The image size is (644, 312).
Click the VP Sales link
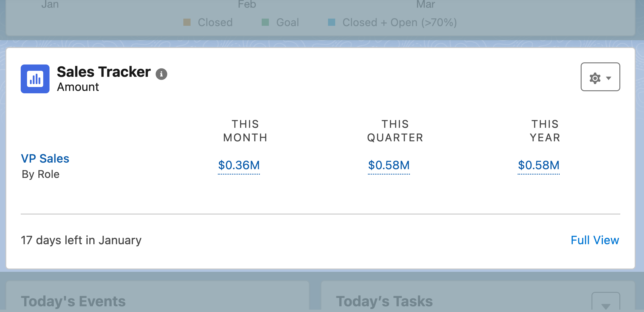(45, 158)
